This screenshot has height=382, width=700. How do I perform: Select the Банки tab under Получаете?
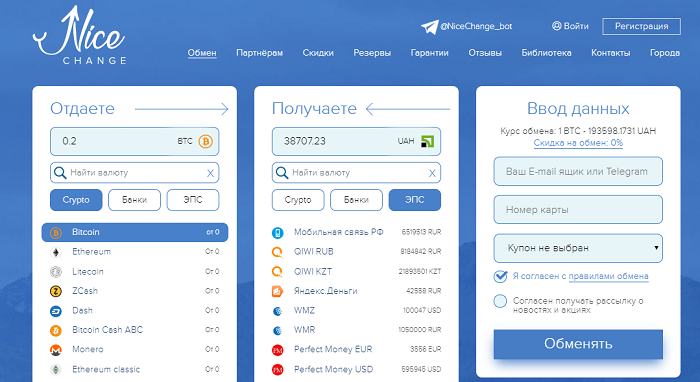pyautogui.click(x=356, y=200)
